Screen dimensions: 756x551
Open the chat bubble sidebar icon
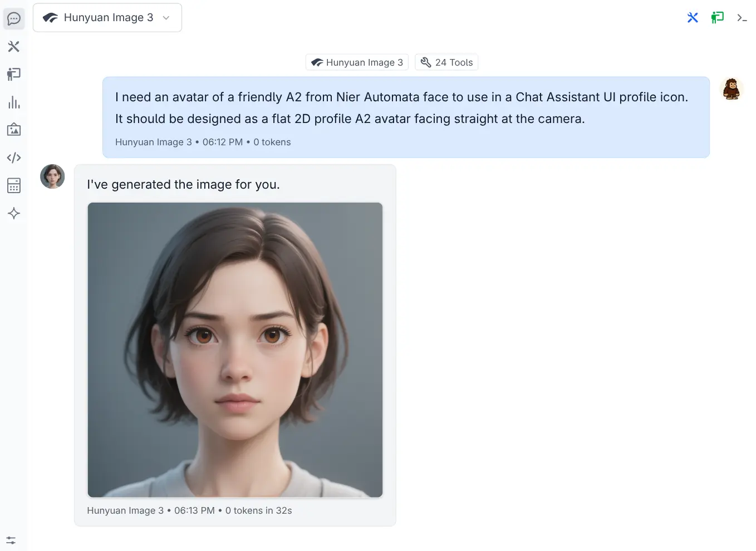[14, 19]
